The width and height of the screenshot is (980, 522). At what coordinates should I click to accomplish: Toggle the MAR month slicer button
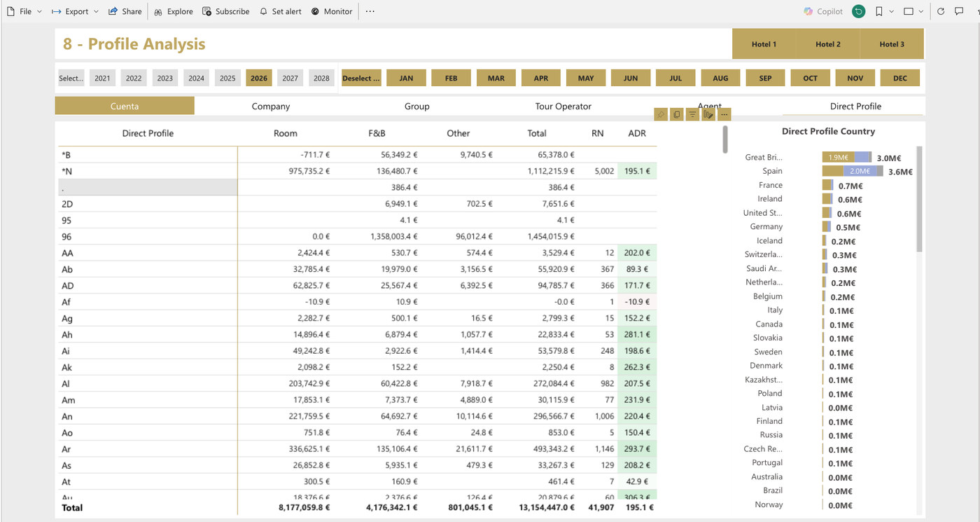tap(496, 78)
